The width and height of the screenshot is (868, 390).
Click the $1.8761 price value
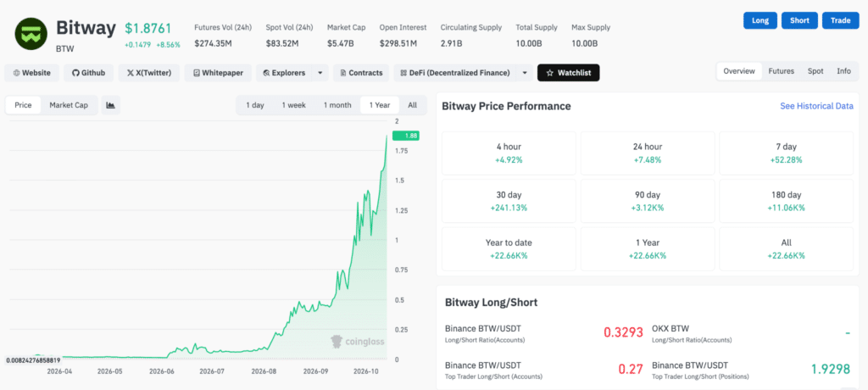(147, 28)
